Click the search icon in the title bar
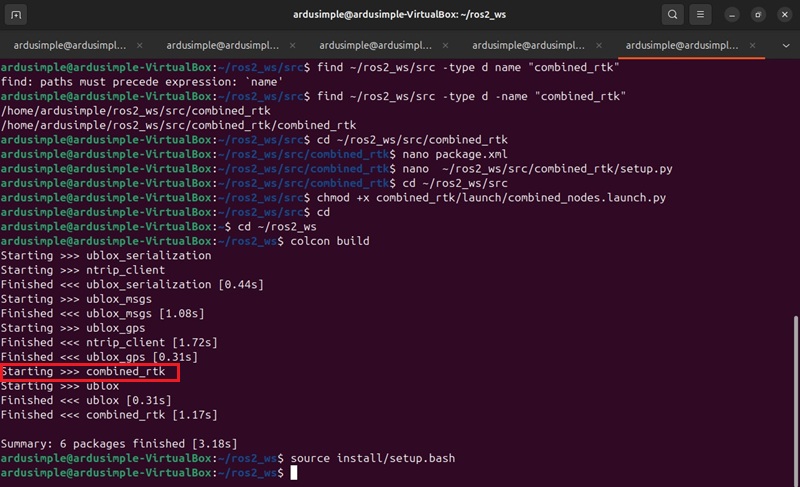Screen dimensions: 800x487 tap(673, 15)
